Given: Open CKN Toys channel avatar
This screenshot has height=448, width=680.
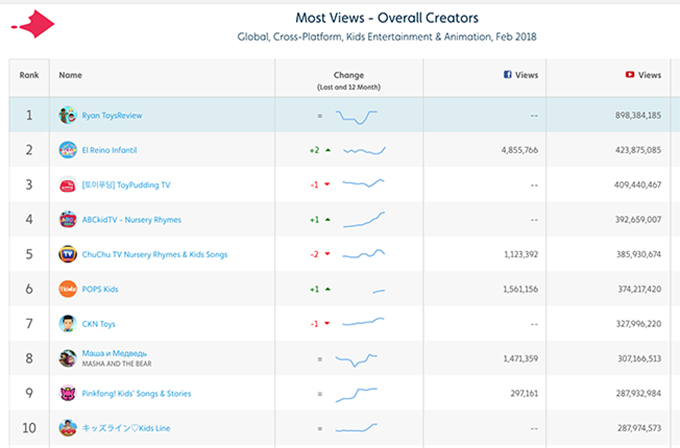Looking at the screenshot, I should tap(68, 324).
